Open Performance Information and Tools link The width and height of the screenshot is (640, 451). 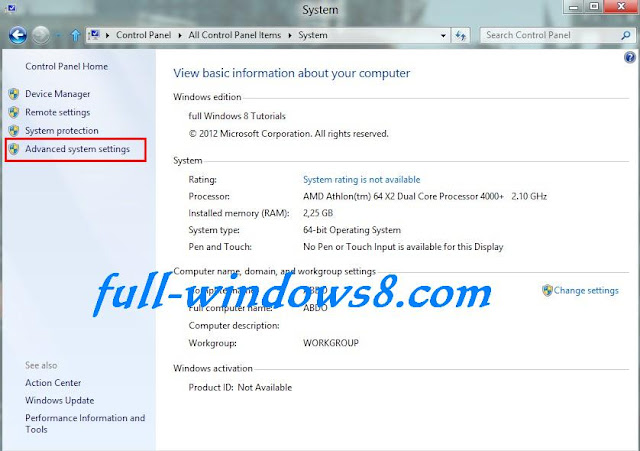(85, 424)
